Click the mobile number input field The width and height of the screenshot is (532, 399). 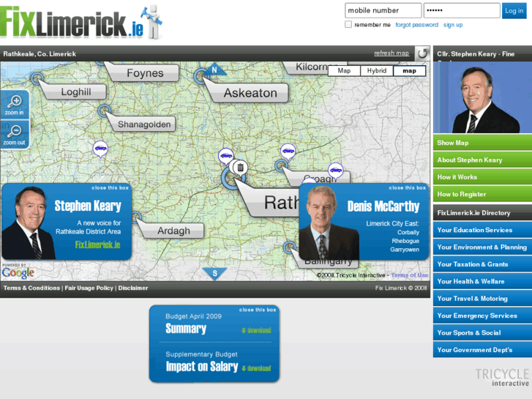click(383, 10)
